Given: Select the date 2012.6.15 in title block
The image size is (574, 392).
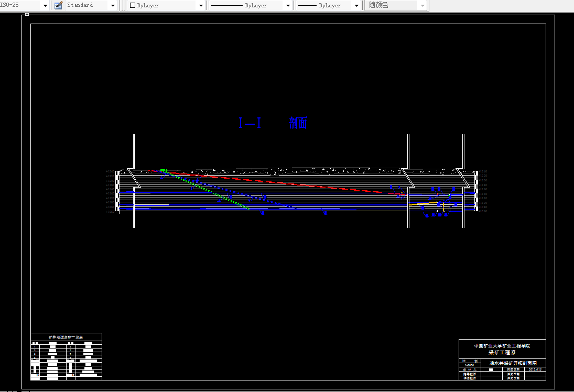Looking at the screenshot, I should 535,369.
